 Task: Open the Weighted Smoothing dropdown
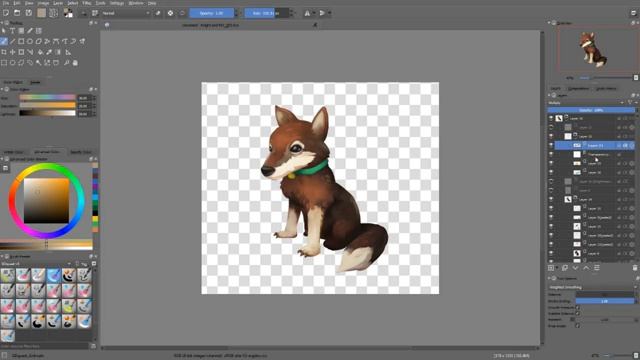pos(593,287)
